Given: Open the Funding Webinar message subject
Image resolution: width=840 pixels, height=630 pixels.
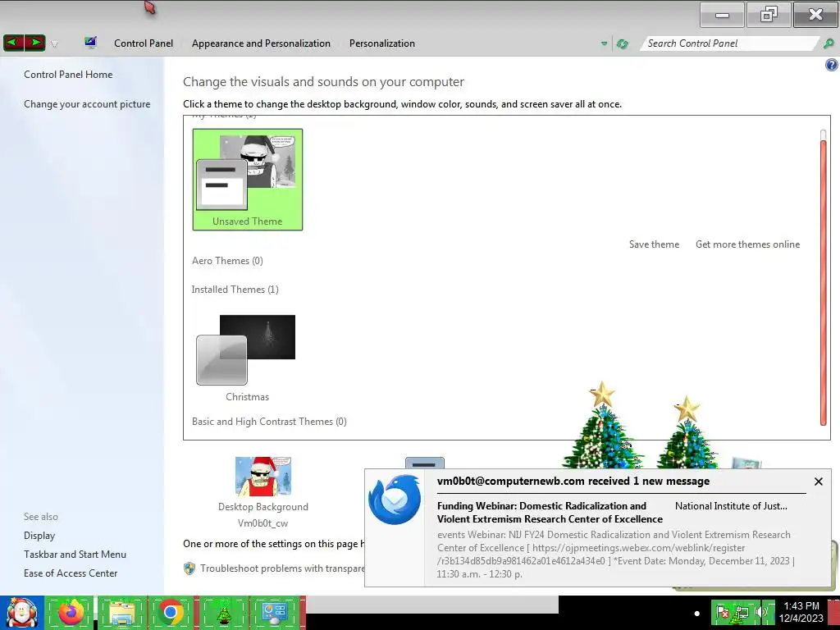Looking at the screenshot, I should tap(550, 512).
